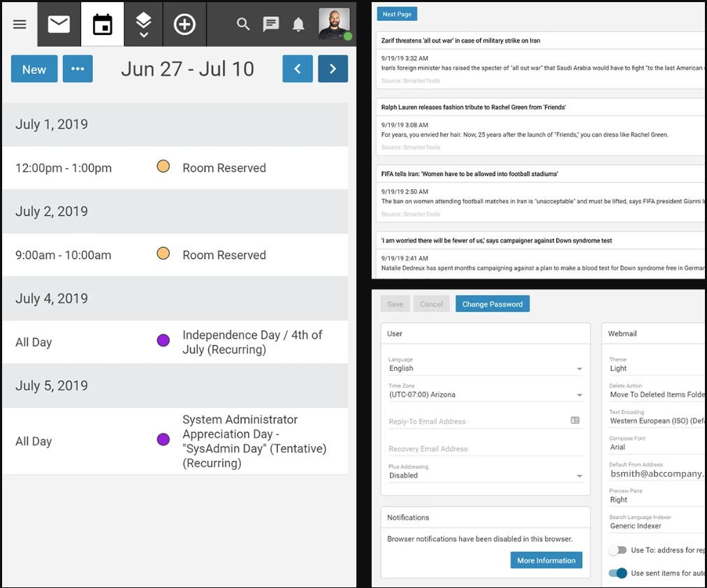This screenshot has height=588, width=707.
Task: Click the purple dot beside Independence Day
Action: coord(163,340)
